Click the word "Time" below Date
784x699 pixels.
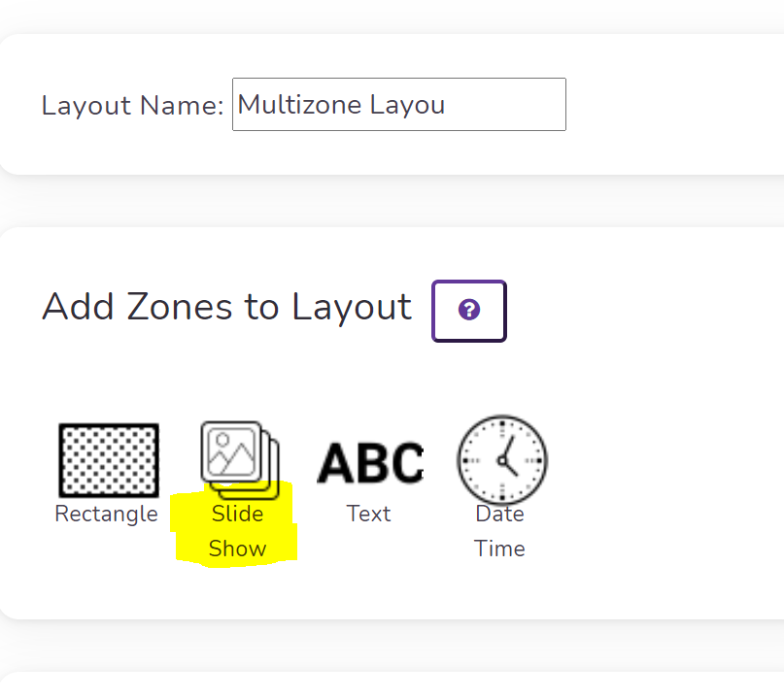(x=499, y=549)
